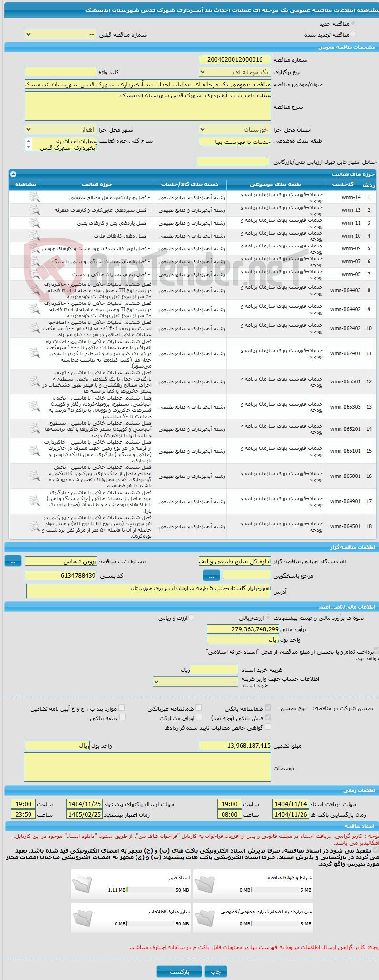Click ellipsis button next to مسئول ثبت مناقصه
The image size is (379, 980).
click(13, 561)
